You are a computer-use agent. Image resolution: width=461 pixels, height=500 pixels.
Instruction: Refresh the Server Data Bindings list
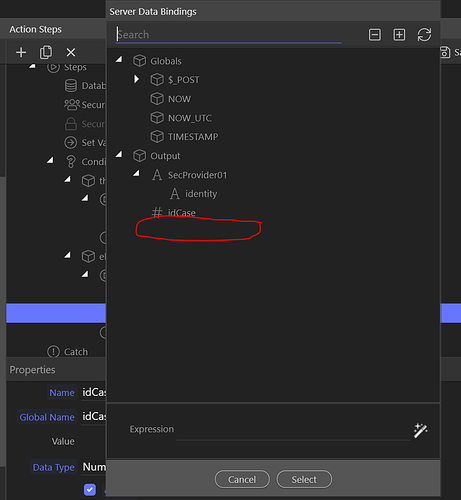[424, 35]
